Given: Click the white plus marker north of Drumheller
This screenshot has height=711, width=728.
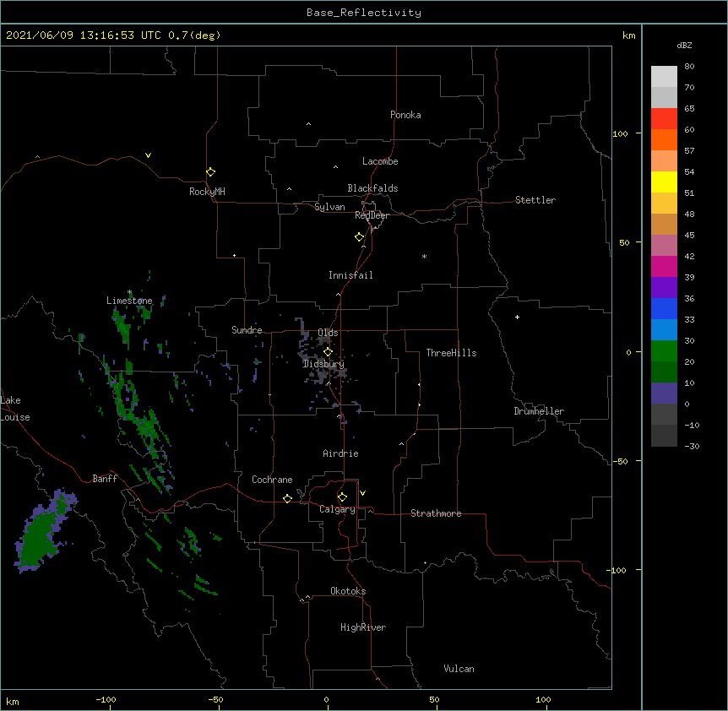Looking at the screenshot, I should coord(517,317).
